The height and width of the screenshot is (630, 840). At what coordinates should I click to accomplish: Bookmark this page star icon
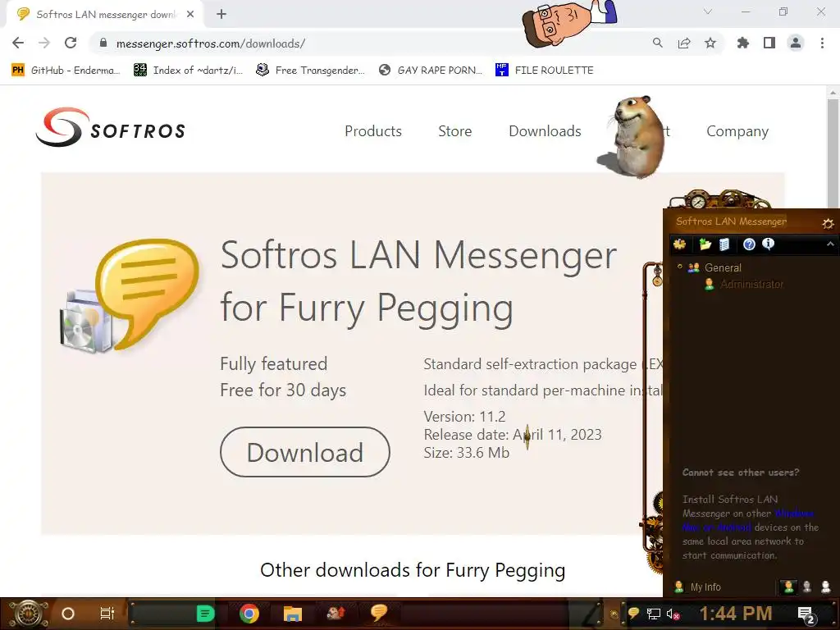point(710,43)
